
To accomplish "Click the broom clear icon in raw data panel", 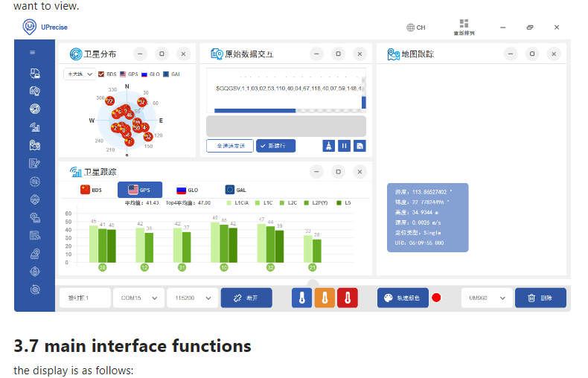I will coord(328,146).
